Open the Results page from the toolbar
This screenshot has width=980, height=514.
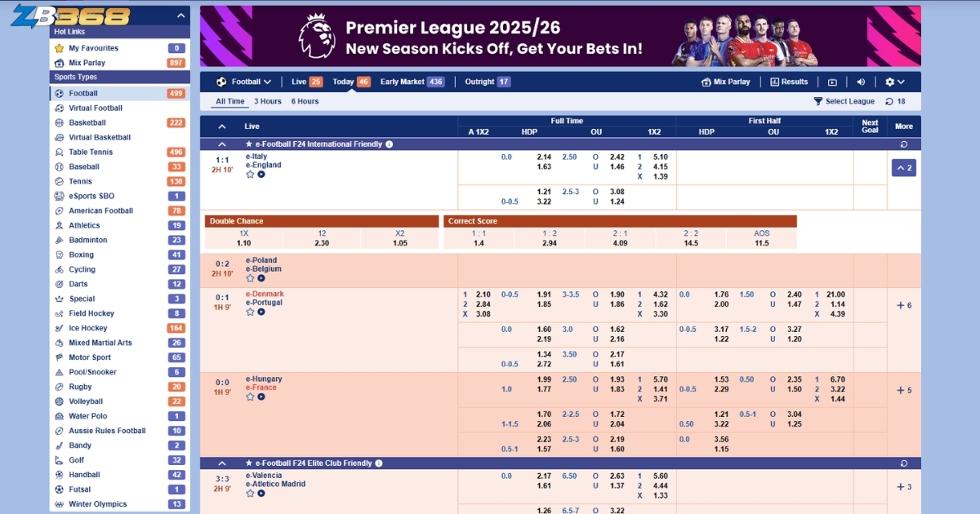[788, 82]
